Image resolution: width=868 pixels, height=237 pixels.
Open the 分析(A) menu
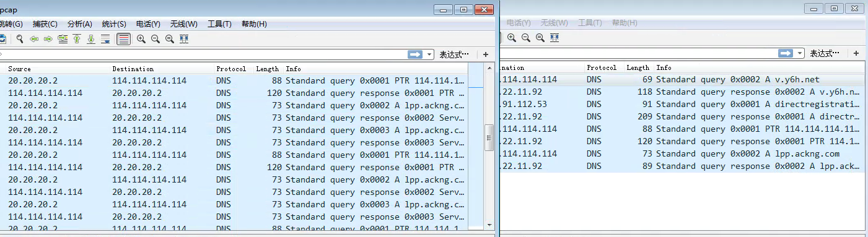[x=79, y=24]
